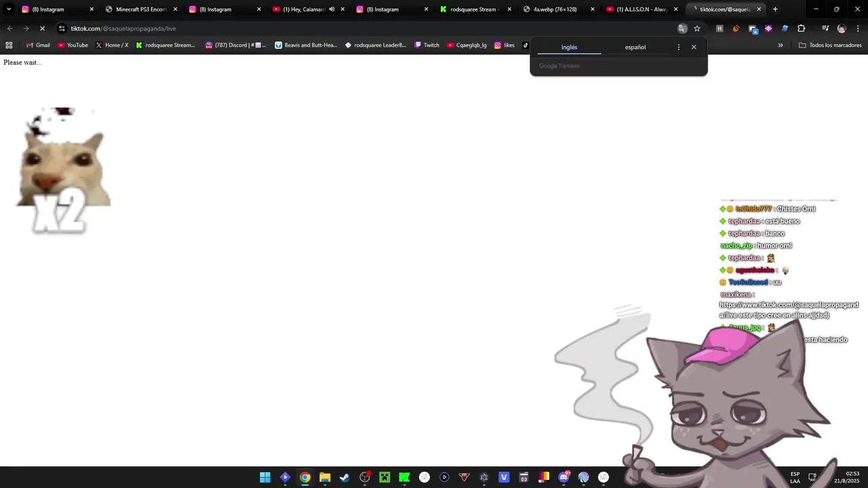
Task: Click the purple waveform extension icon
Action: [x=768, y=28]
